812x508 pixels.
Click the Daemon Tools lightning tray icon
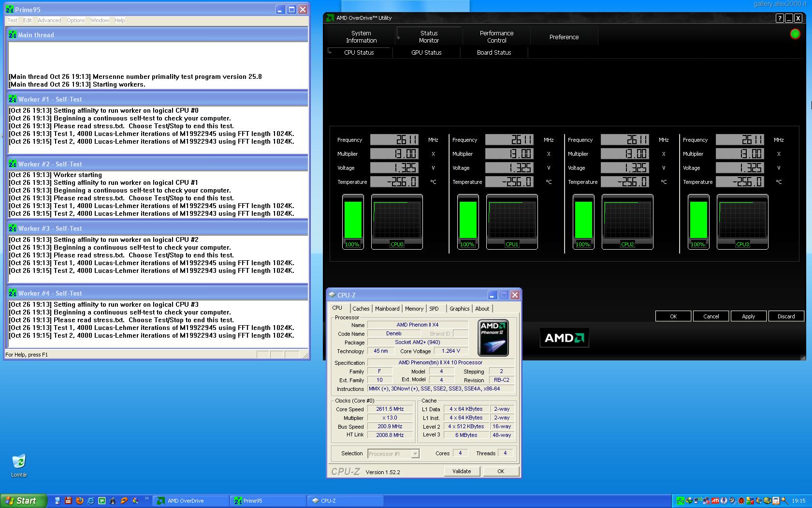724,501
